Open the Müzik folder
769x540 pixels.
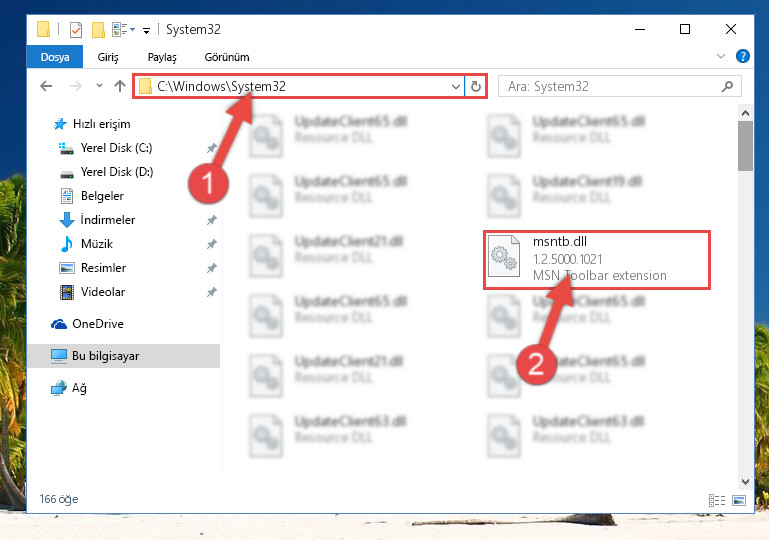(x=97, y=244)
